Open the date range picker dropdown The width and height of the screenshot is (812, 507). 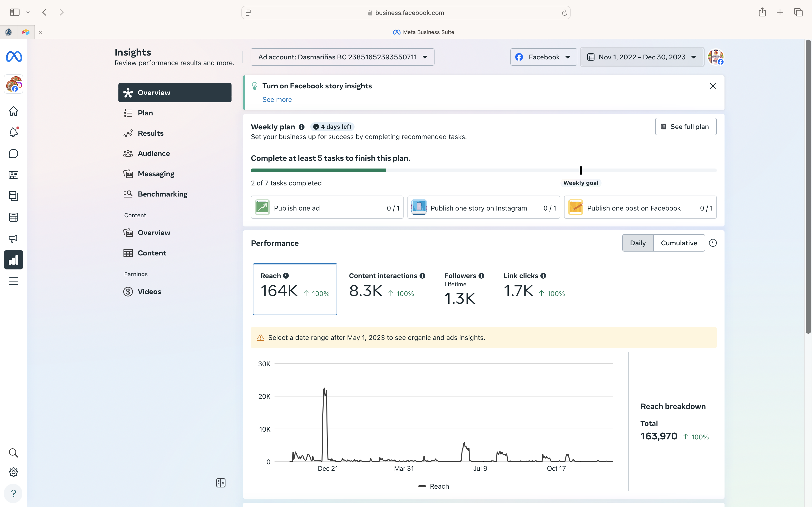click(642, 57)
